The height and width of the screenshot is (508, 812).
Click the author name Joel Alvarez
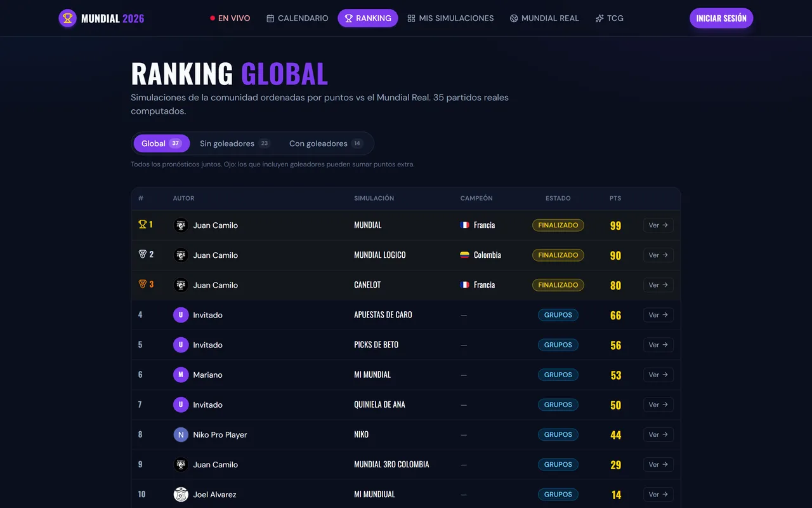[x=215, y=494]
